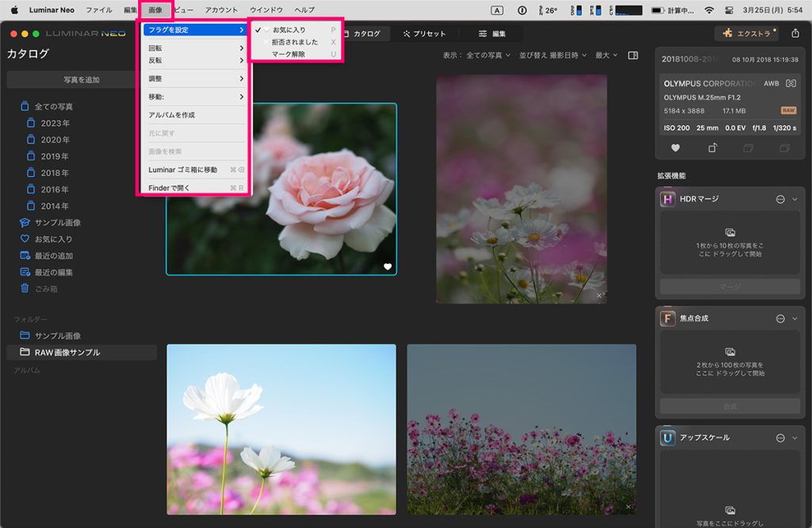Screen dimensions: 812x528
Task: Click the 写真を追加 button
Action: (x=82, y=80)
